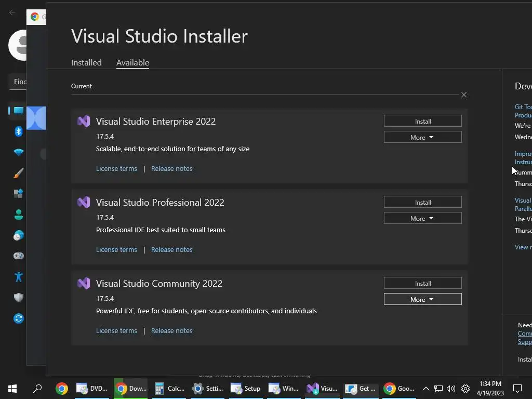Open Privacy & security shield icon
This screenshot has height=399, width=532.
(x=18, y=297)
